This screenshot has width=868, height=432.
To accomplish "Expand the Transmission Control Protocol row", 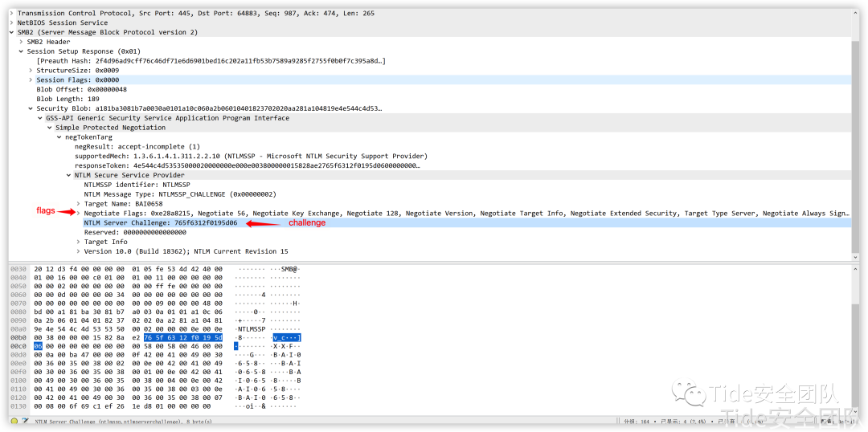I will click(x=11, y=14).
